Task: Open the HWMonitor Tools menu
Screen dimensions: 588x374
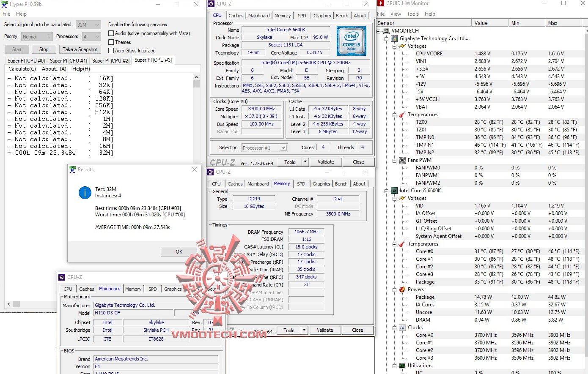Action: 413,14
